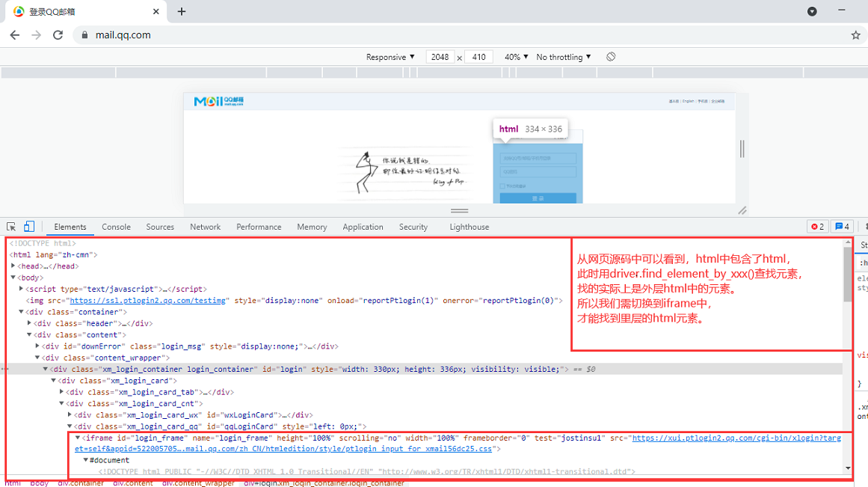Viewport: 868px width, 487px height.
Task: Switch to the Memory tab
Action: pos(313,227)
